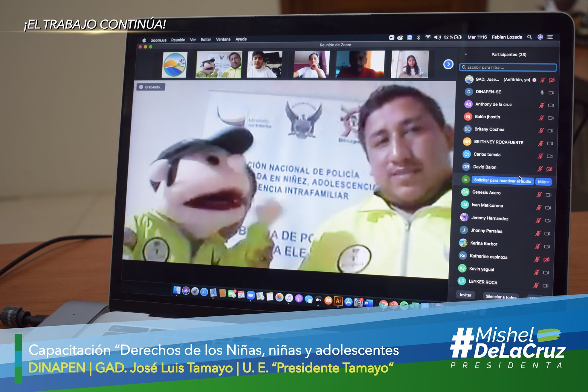Image resolution: width=588 pixels, height=392 pixels.
Task: Launch Safari from the dock
Action: pyautogui.click(x=204, y=292)
